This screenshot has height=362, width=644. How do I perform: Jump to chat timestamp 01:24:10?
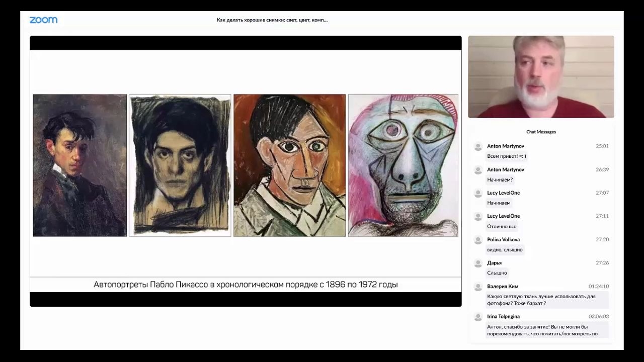pos(599,287)
